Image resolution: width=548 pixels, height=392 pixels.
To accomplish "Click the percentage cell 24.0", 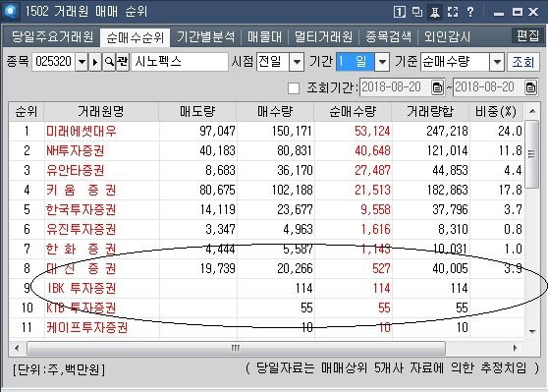I will [x=510, y=131].
